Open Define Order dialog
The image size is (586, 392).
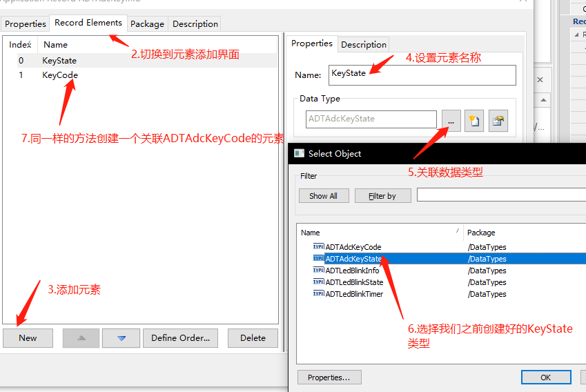click(x=181, y=338)
